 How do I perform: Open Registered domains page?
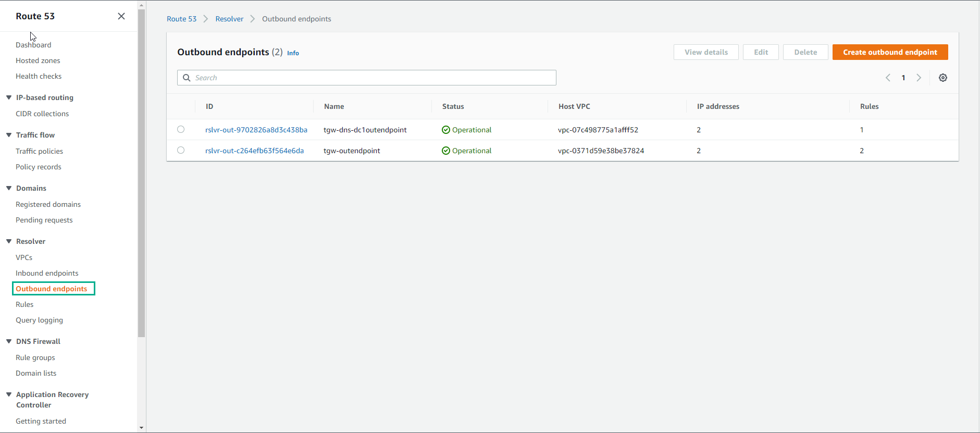click(48, 204)
